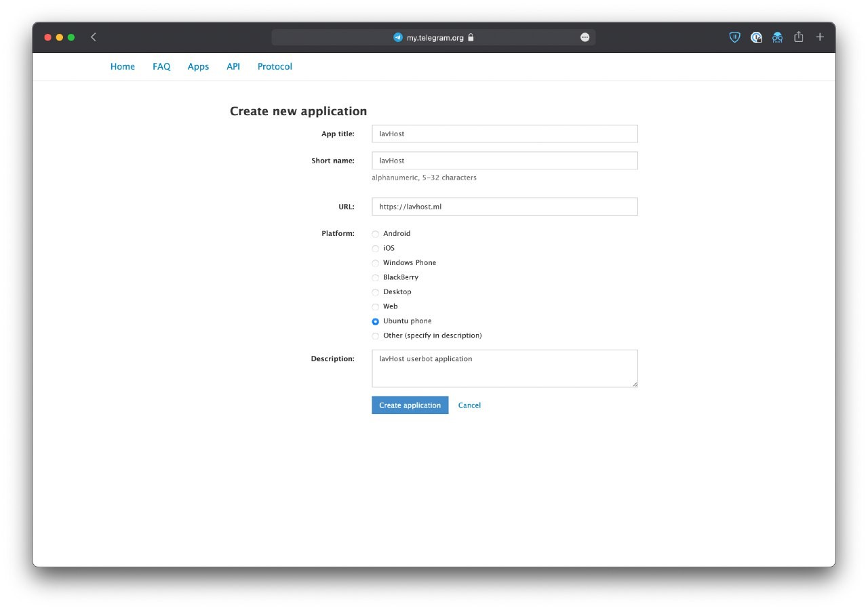The image size is (868, 610).
Task: Pick the Desktop platform radio button
Action: point(376,292)
